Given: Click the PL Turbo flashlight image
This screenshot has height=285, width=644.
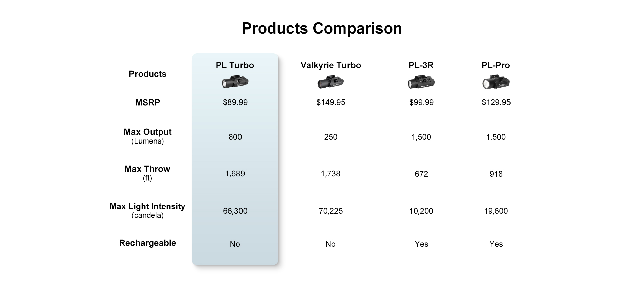Looking at the screenshot, I should pyautogui.click(x=235, y=82).
